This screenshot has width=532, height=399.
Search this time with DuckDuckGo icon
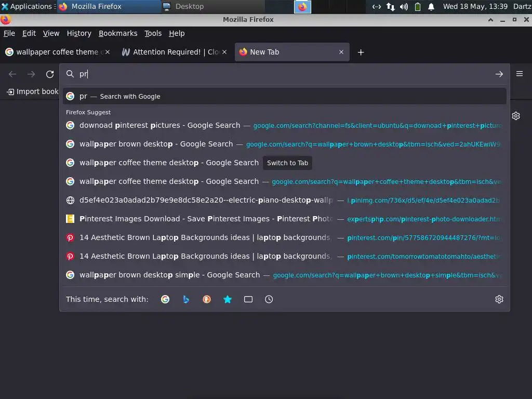pos(207,299)
